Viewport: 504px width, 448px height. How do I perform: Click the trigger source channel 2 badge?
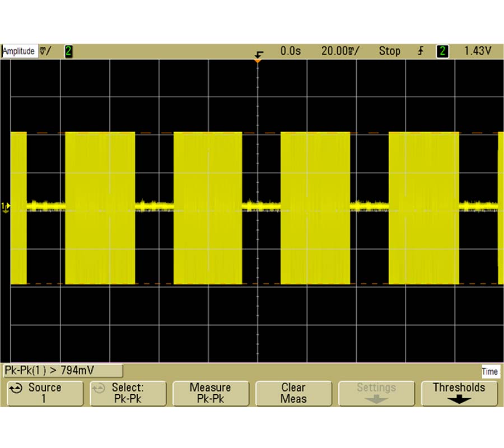click(x=442, y=51)
